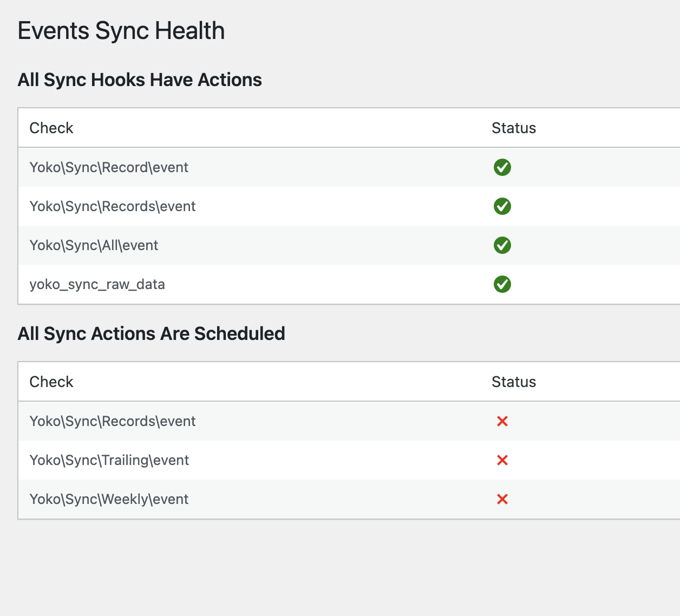Image resolution: width=680 pixels, height=616 pixels.
Task: Click the green checkmark for Yoko\Sync\Record\event
Action: coord(502,167)
